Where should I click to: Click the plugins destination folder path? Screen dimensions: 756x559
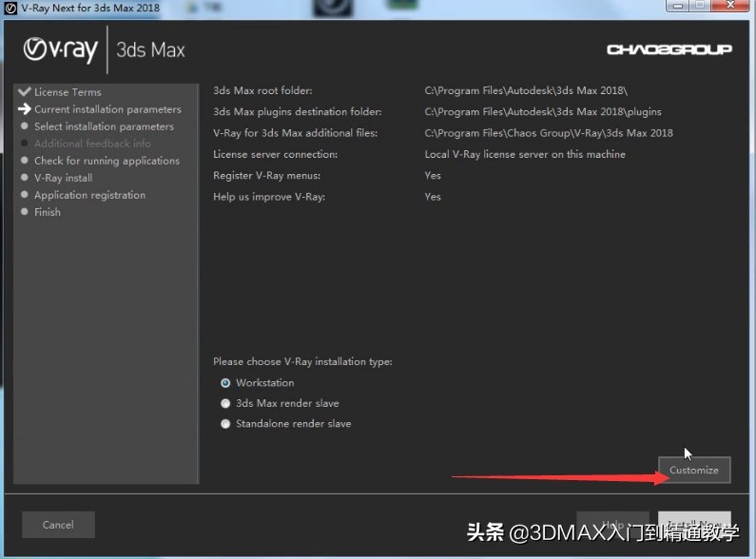click(543, 112)
